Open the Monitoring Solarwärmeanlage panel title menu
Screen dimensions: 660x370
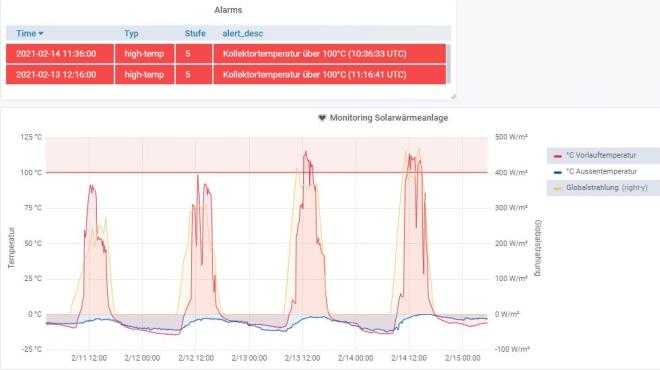pos(389,118)
